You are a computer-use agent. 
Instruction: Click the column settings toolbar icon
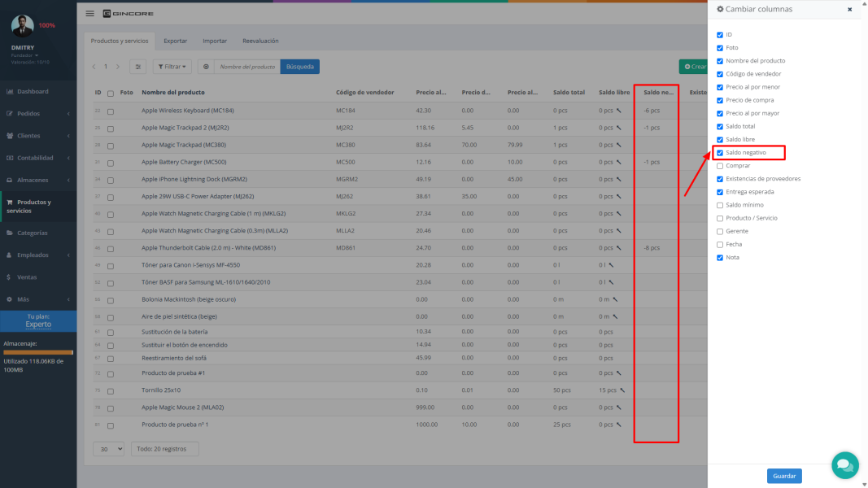[x=137, y=67]
